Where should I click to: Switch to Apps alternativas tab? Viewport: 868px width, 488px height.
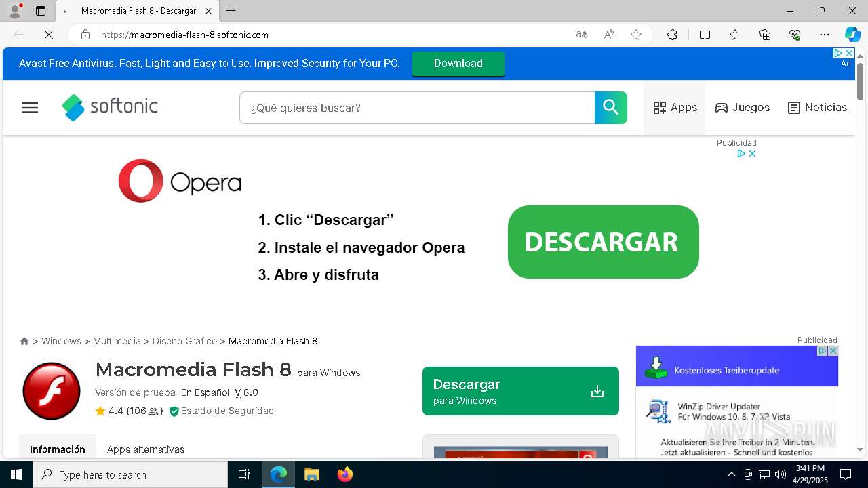pyautogui.click(x=146, y=449)
